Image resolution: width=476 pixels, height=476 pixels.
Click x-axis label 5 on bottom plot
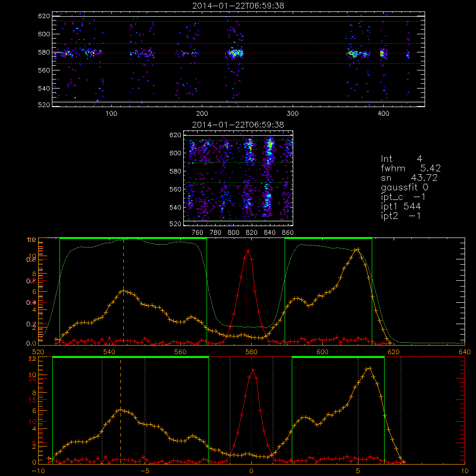[x=358, y=471]
